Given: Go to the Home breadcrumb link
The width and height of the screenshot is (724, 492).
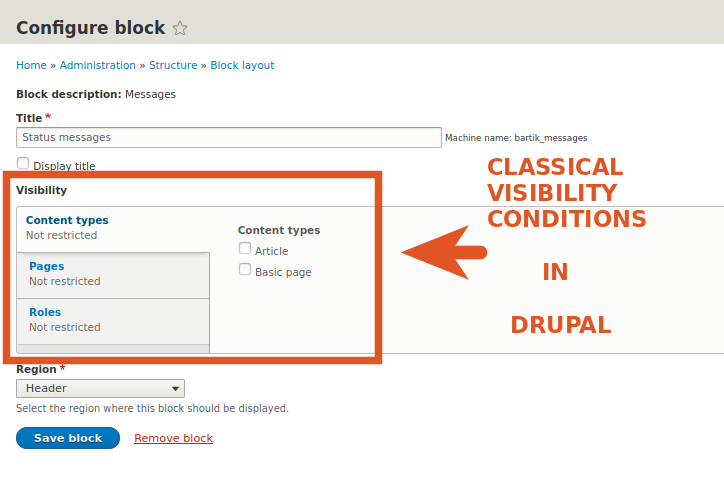Looking at the screenshot, I should pos(31,65).
